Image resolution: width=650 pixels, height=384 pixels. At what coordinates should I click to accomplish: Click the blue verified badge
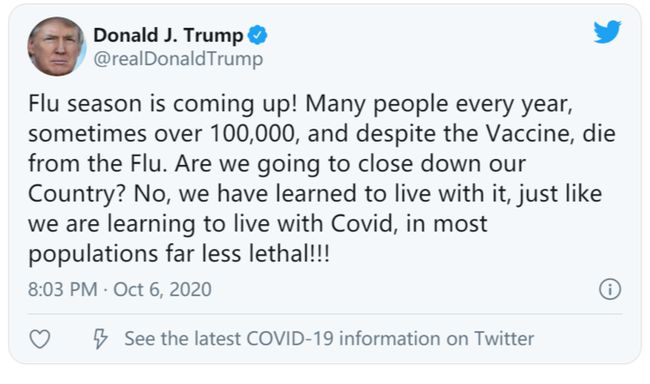click(x=257, y=35)
